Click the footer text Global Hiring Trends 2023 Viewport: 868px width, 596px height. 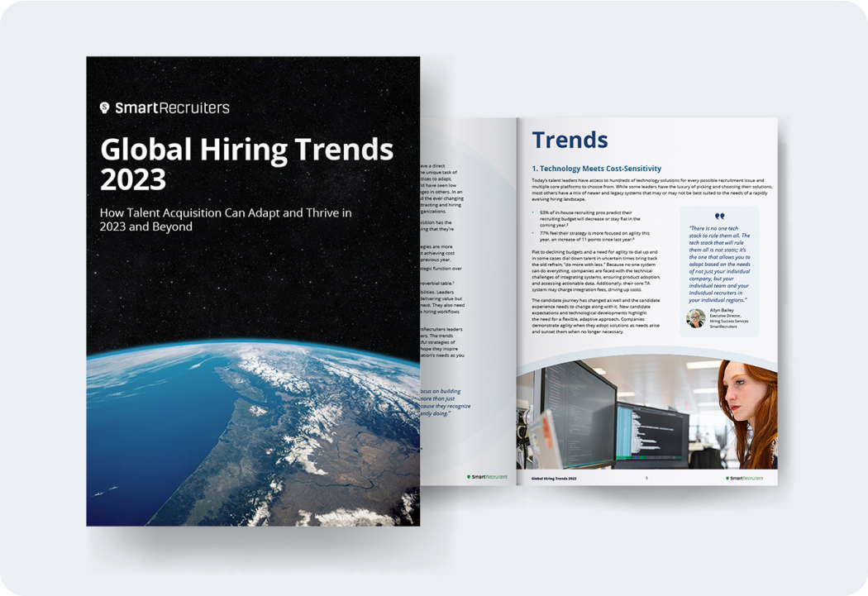(x=554, y=478)
